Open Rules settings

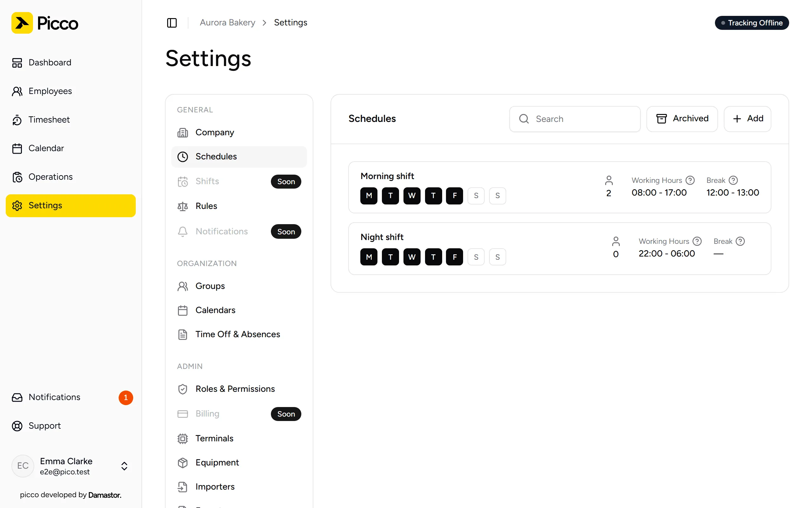tap(239, 206)
